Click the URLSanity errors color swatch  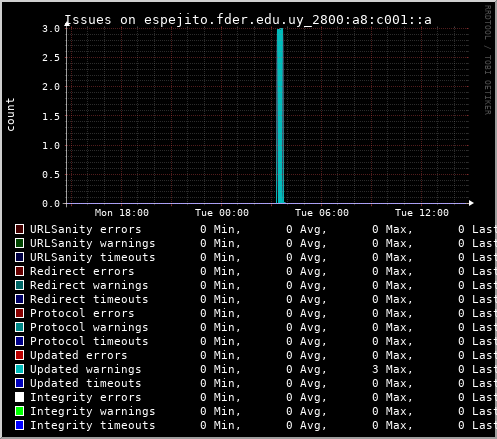19,229
